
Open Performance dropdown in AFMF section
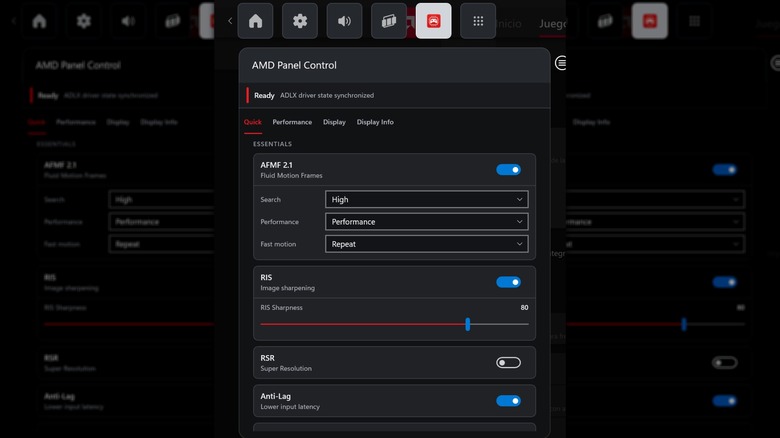coord(426,221)
